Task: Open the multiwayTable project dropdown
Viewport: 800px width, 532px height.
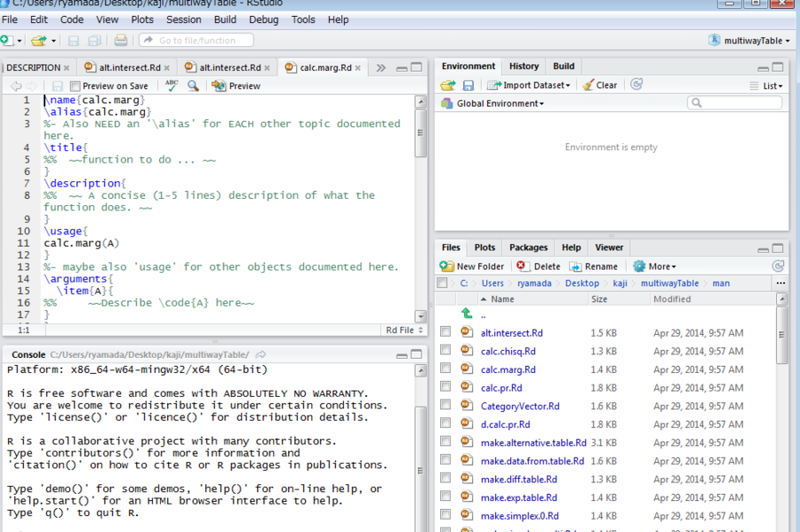Action: pos(749,40)
